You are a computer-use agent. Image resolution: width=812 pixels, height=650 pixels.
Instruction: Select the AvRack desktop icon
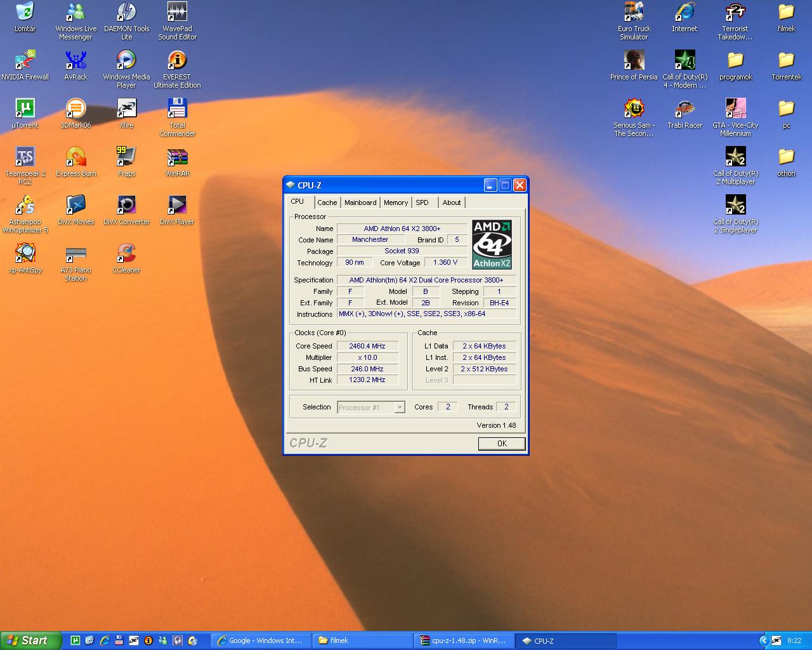click(x=75, y=66)
